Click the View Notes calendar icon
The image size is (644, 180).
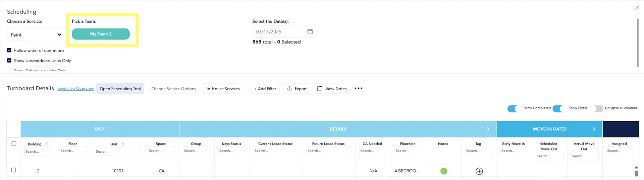[x=320, y=88]
